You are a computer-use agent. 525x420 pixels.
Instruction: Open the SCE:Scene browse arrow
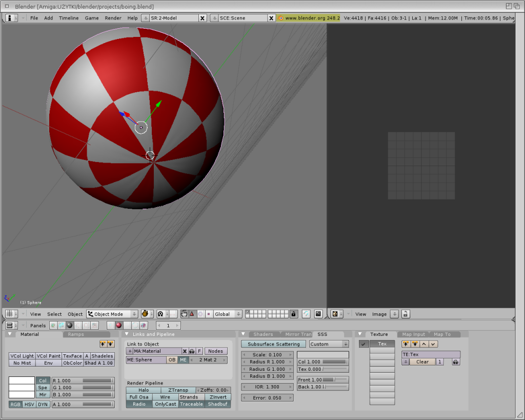coord(215,18)
